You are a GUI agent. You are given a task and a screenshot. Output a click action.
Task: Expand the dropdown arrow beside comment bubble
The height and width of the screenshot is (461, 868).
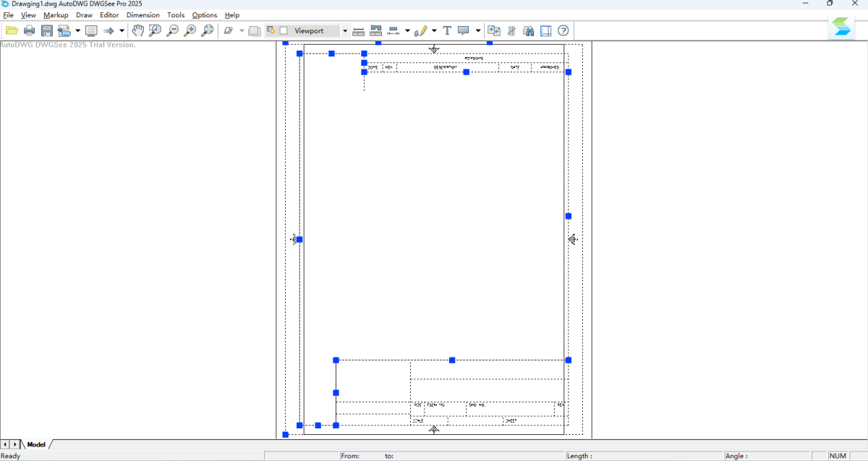coord(477,31)
